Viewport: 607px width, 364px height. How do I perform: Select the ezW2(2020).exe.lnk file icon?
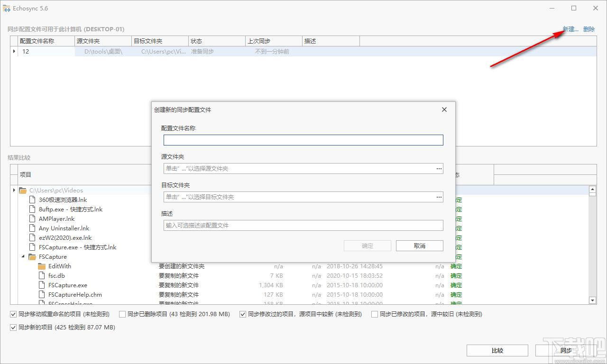pos(32,237)
